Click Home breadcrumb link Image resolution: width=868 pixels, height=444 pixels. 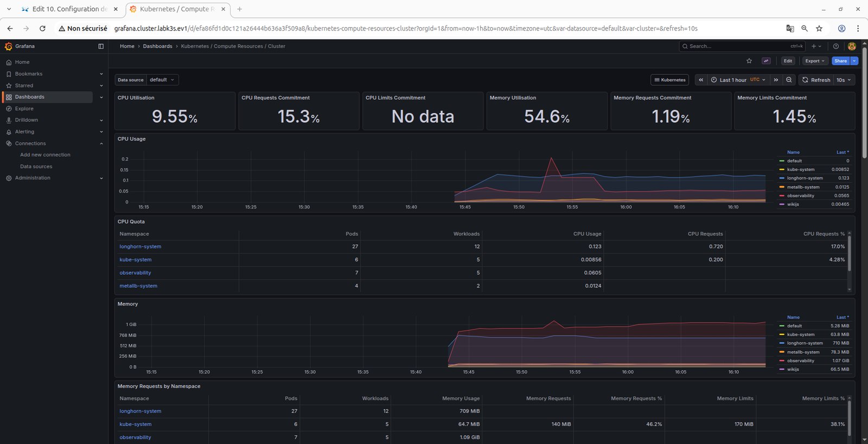(x=127, y=46)
